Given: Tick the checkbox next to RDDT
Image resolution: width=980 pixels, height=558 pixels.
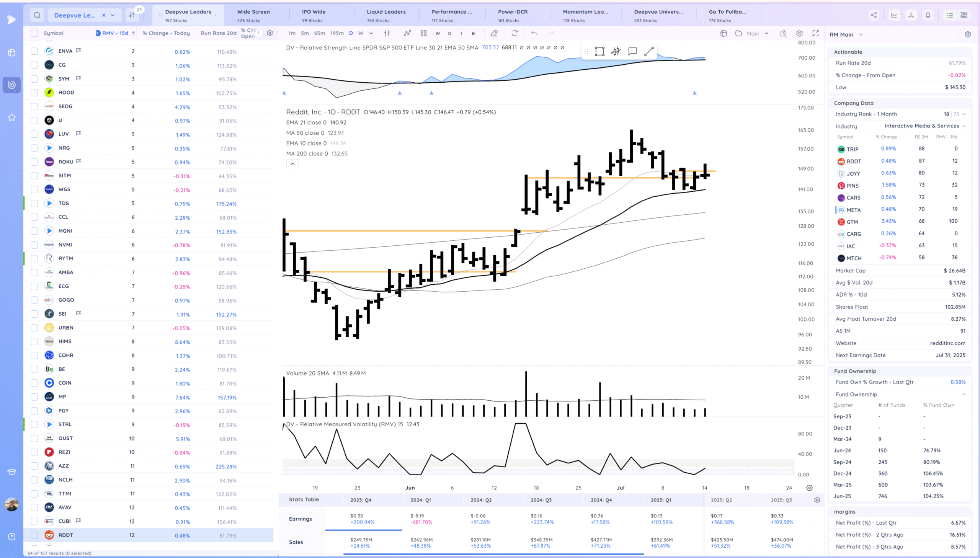Looking at the screenshot, I should pyautogui.click(x=34, y=535).
